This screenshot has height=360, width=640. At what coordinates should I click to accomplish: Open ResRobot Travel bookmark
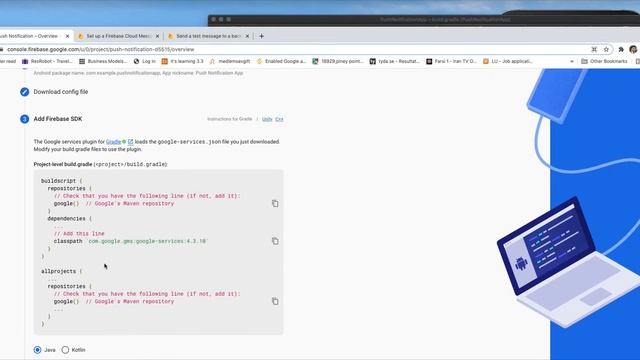pyautogui.click(x=47, y=61)
